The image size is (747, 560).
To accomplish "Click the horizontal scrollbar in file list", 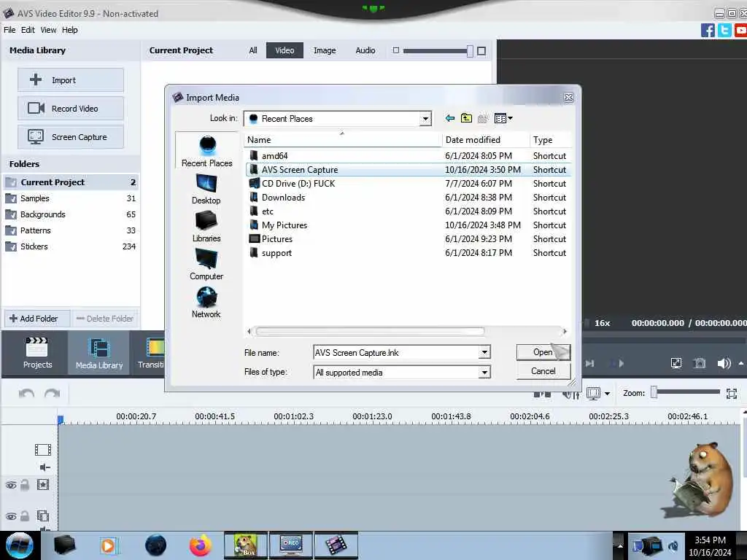I will pos(370,331).
